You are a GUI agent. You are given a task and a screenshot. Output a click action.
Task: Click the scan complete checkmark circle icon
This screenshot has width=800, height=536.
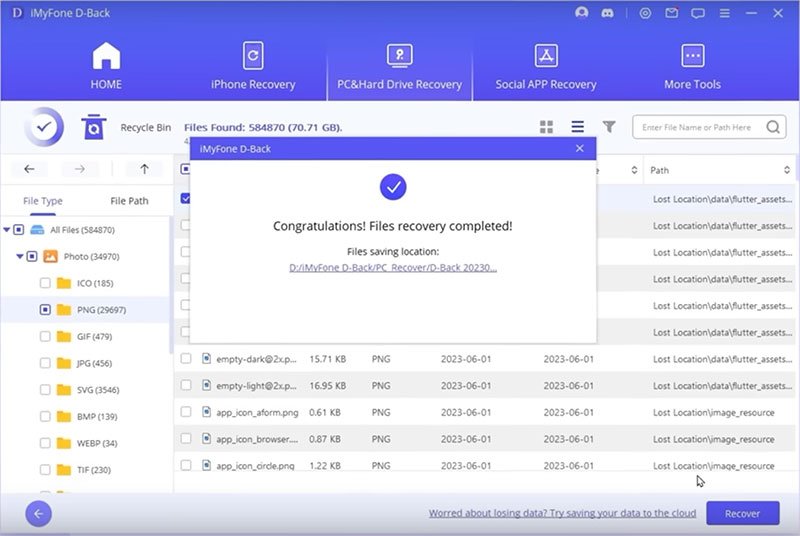(44, 126)
